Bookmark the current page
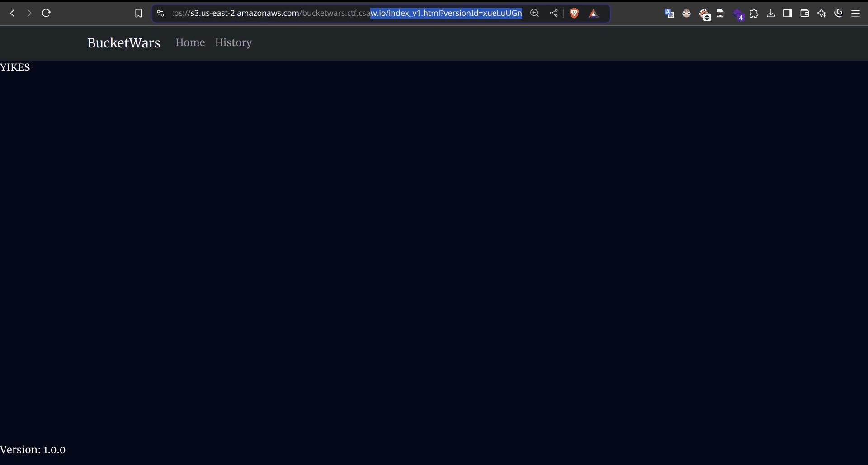Viewport: 868px width, 465px height. (138, 13)
